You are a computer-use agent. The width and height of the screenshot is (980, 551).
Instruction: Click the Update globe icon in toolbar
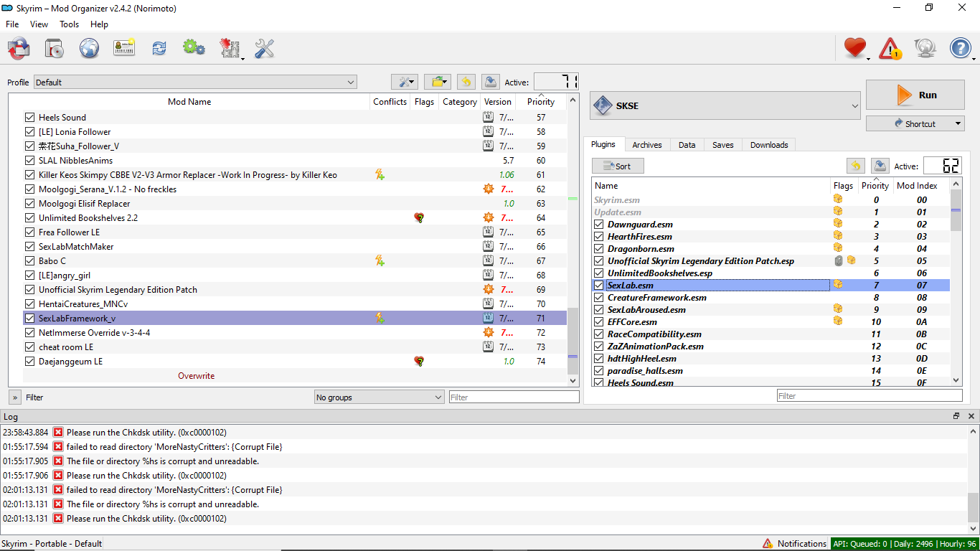click(925, 48)
